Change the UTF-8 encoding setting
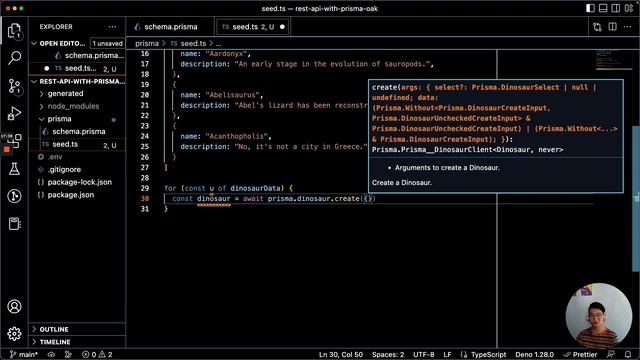Screen dimensions: 640x360 click(424, 354)
